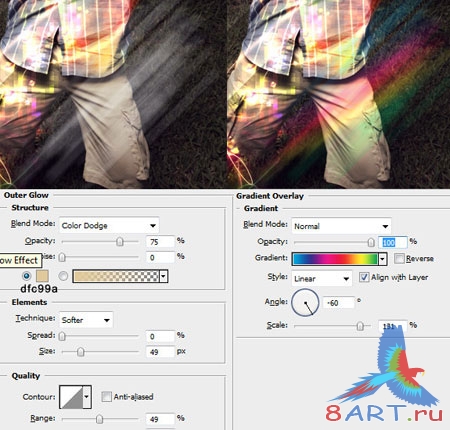The height and width of the screenshot is (430, 450).
Task: Select the gradient radio button in Outer Glow
Action: tap(63, 276)
